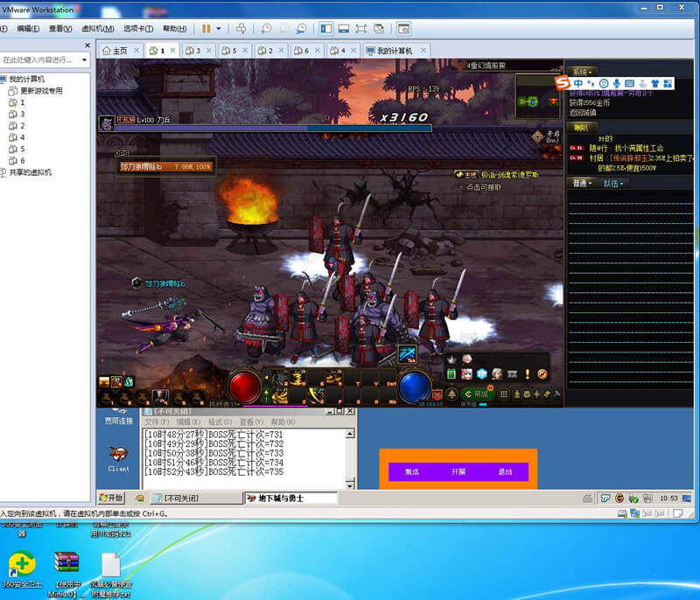This screenshot has width=700, height=600.
Task: Open the power options dropdown beside pause
Action: [219, 29]
